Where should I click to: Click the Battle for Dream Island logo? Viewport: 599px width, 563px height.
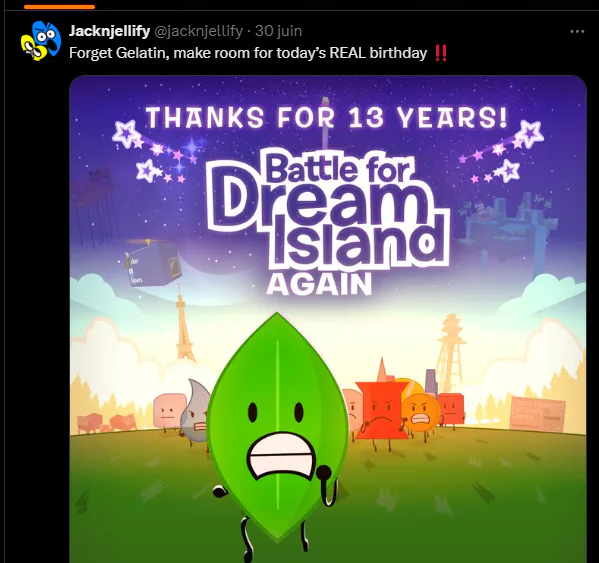tap(329, 214)
